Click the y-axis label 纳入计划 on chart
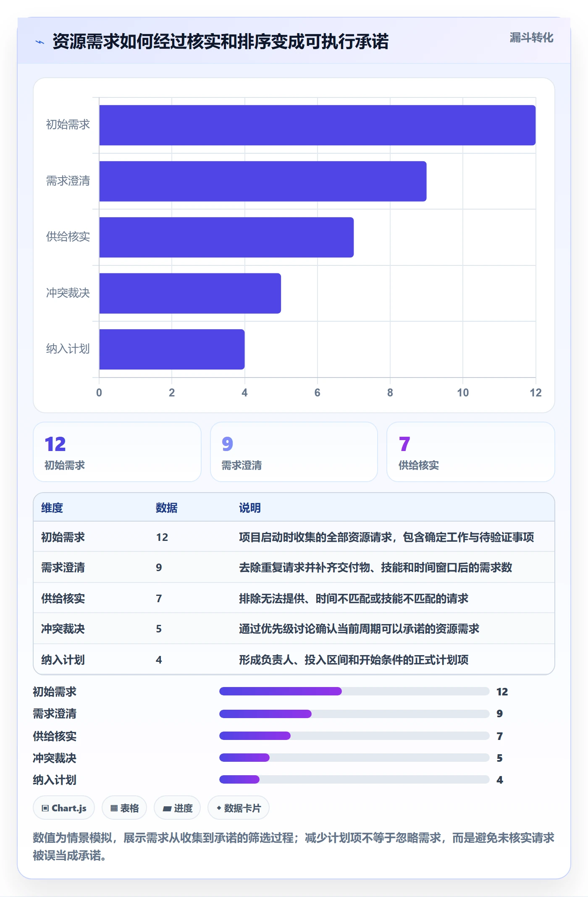The height and width of the screenshot is (897, 588). point(68,349)
